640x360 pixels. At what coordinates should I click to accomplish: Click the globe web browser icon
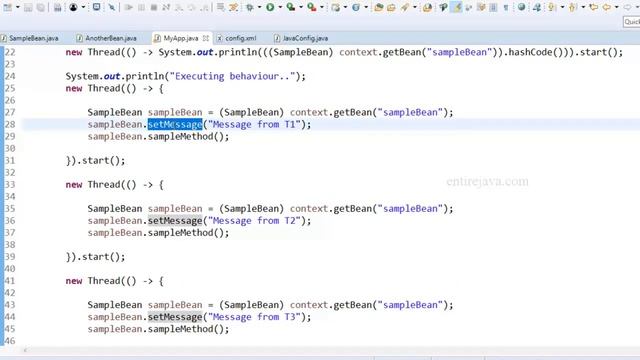coord(521,7)
